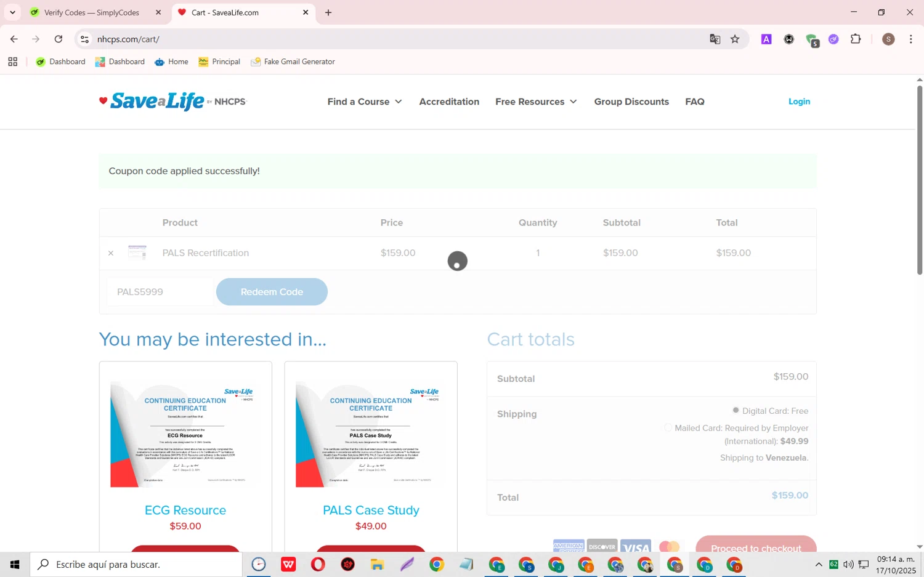Open the purple feather app in taskbar
The height and width of the screenshot is (577, 924).
click(x=407, y=564)
